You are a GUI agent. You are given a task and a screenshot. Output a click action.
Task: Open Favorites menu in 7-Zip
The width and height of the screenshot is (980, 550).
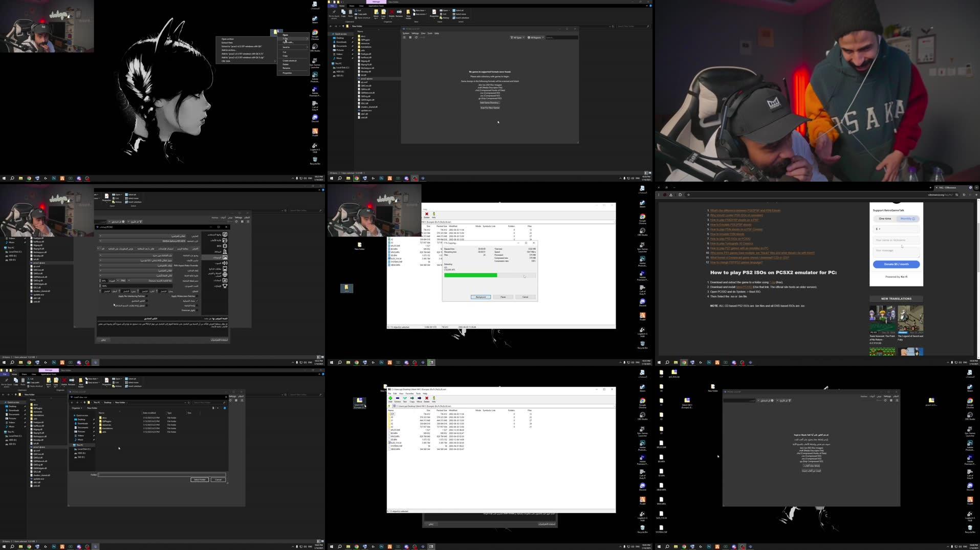(x=409, y=393)
